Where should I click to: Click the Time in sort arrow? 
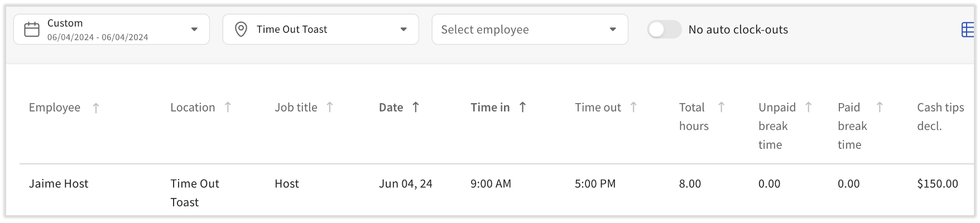[522, 107]
